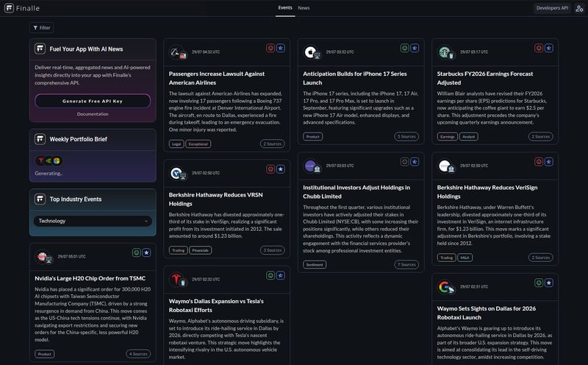The image size is (588, 365).
Task: Click Weekly Portfolio Brief panel icon
Action: (x=40, y=139)
